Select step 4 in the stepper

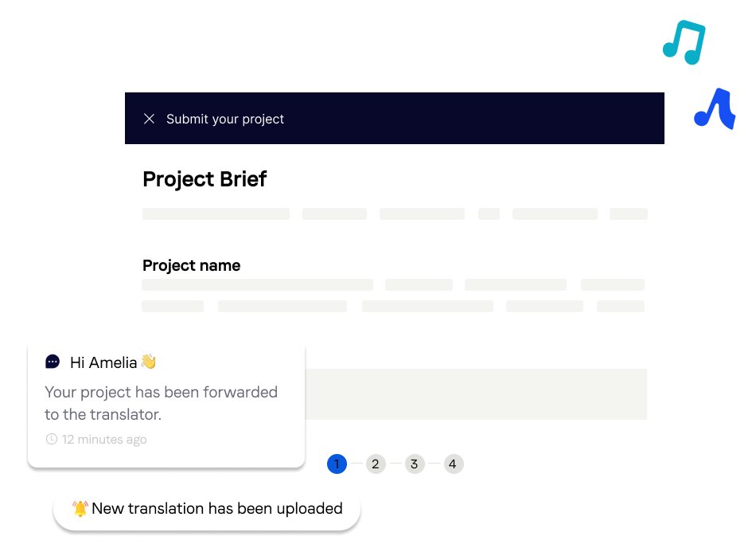tap(453, 464)
